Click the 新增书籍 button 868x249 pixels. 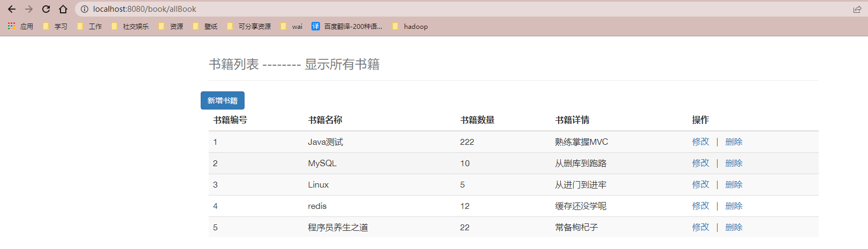pyautogui.click(x=222, y=100)
